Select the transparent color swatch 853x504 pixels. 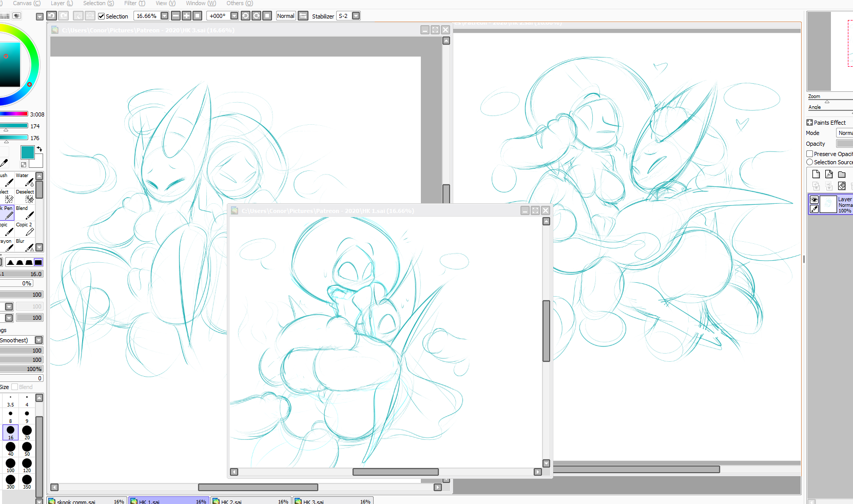click(x=23, y=165)
